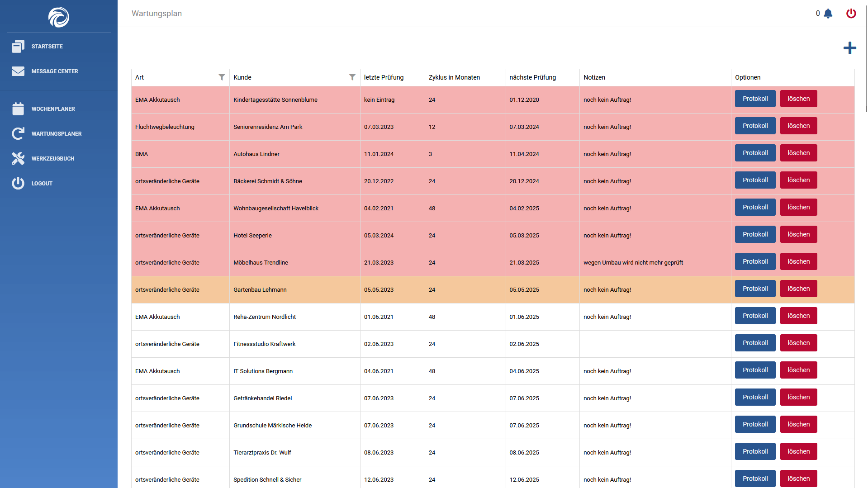Click the nächste Prüfung column header

pos(532,77)
